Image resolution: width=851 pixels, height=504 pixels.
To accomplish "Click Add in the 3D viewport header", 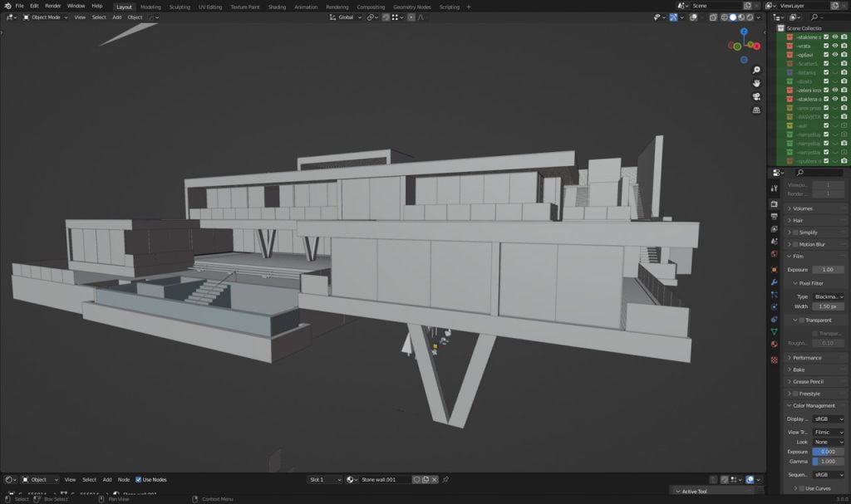I will point(116,17).
